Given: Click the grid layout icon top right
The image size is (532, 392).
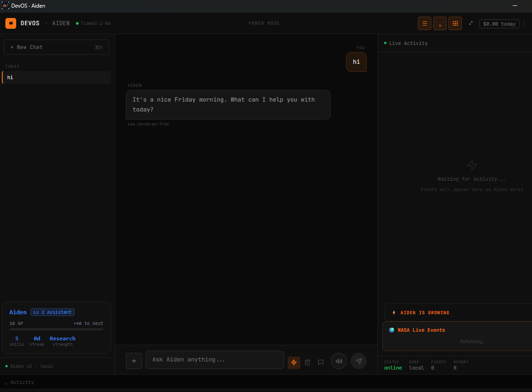Looking at the screenshot, I should 455,23.
